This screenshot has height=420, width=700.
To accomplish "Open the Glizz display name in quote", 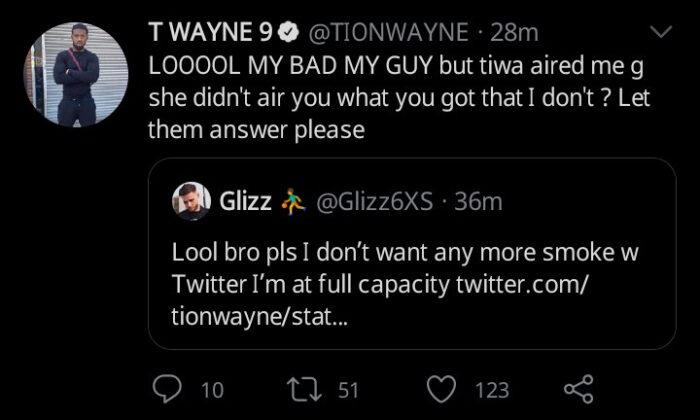I will [245, 202].
